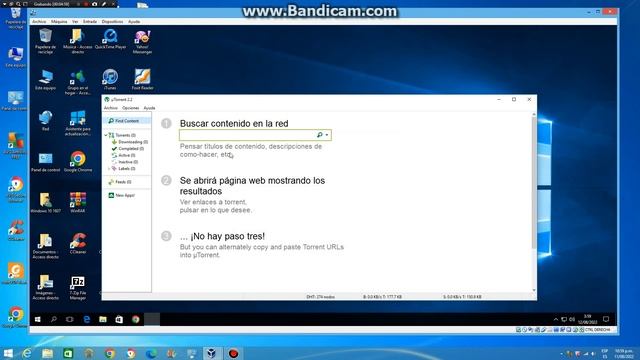640x360 pixels.
Task: Open Internet Explorer on host taskbar
Action: (27, 353)
